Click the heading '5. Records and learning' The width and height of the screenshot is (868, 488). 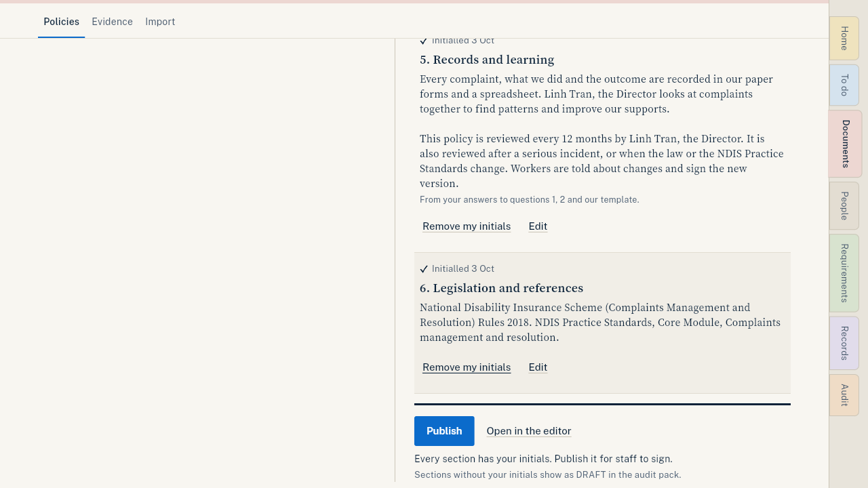487,60
